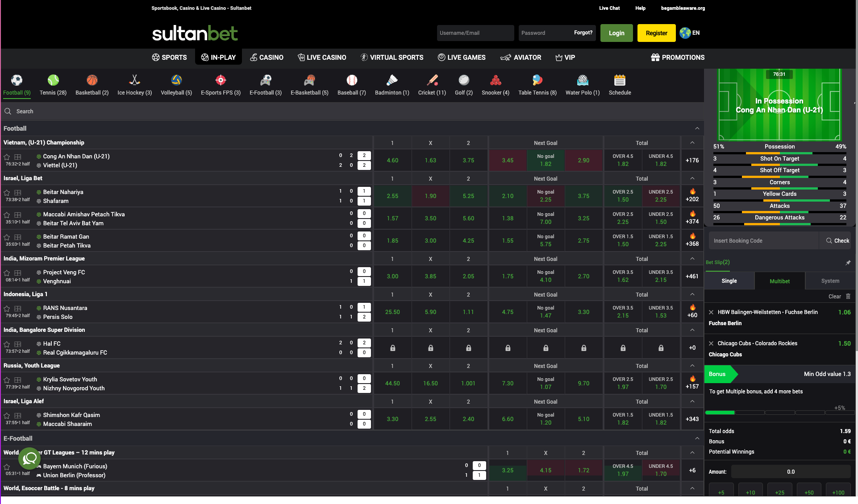The height and width of the screenshot is (504, 858).
Task: Select the Tennis sport icon
Action: [x=53, y=80]
